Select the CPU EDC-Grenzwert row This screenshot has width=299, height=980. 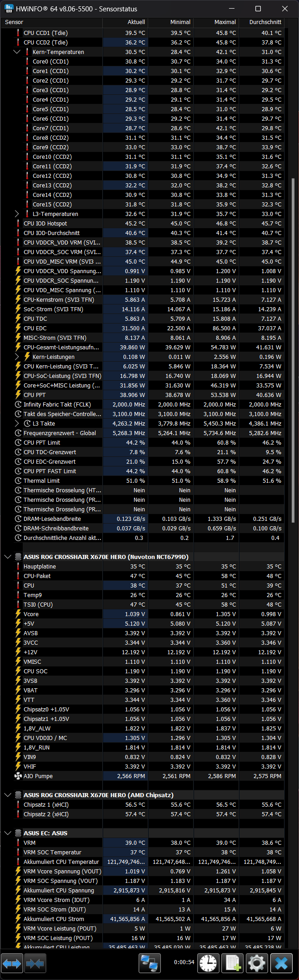tap(143, 461)
